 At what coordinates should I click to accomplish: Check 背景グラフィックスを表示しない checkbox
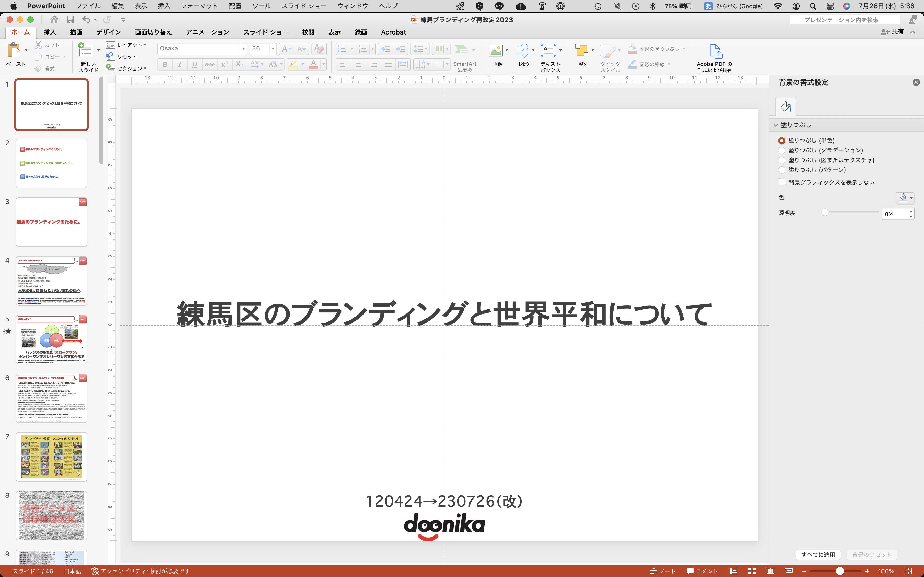tap(782, 182)
